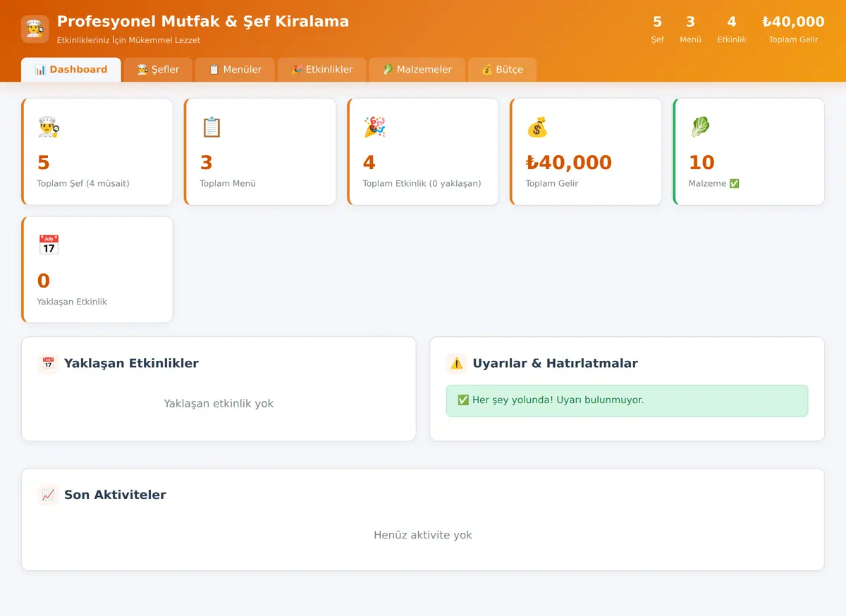The height and width of the screenshot is (616, 846).
Task: Click the 'Yaklaşan Etkinlikler' section heading
Action: coord(131,364)
